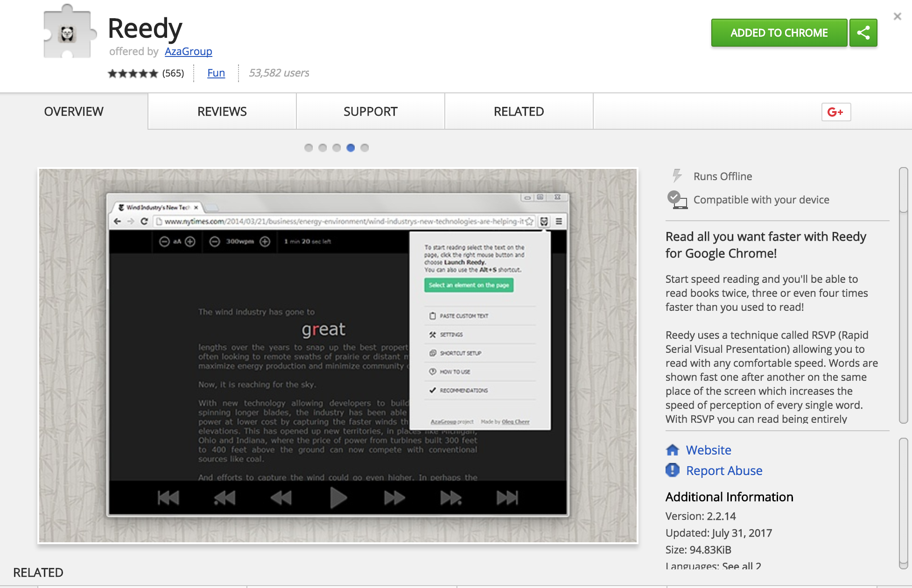The image size is (912, 588).
Task: Click Settings in the Reedy popup
Action: pyautogui.click(x=480, y=335)
